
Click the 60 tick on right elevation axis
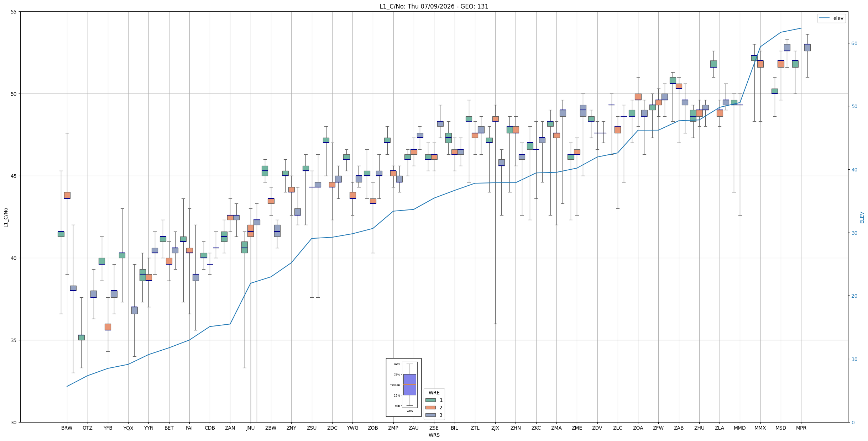(x=854, y=43)
